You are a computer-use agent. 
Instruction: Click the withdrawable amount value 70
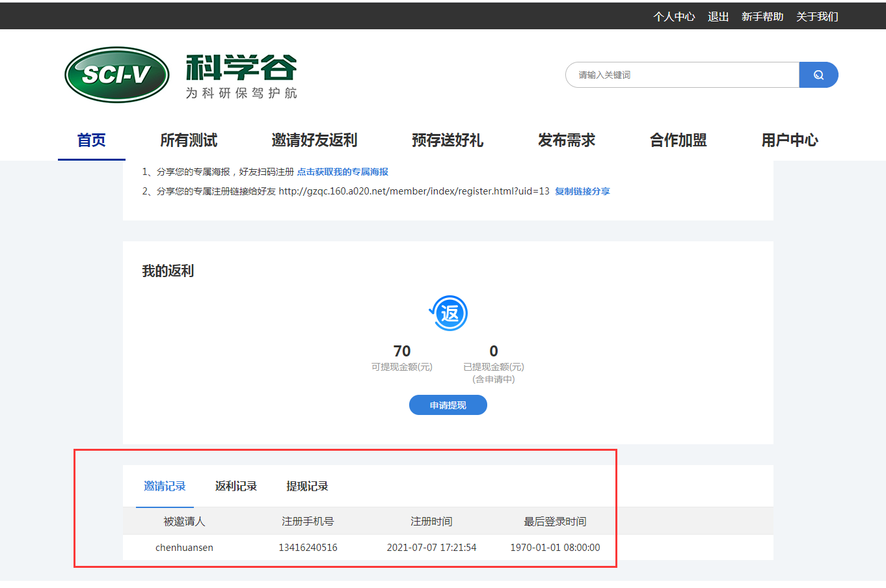coord(402,351)
